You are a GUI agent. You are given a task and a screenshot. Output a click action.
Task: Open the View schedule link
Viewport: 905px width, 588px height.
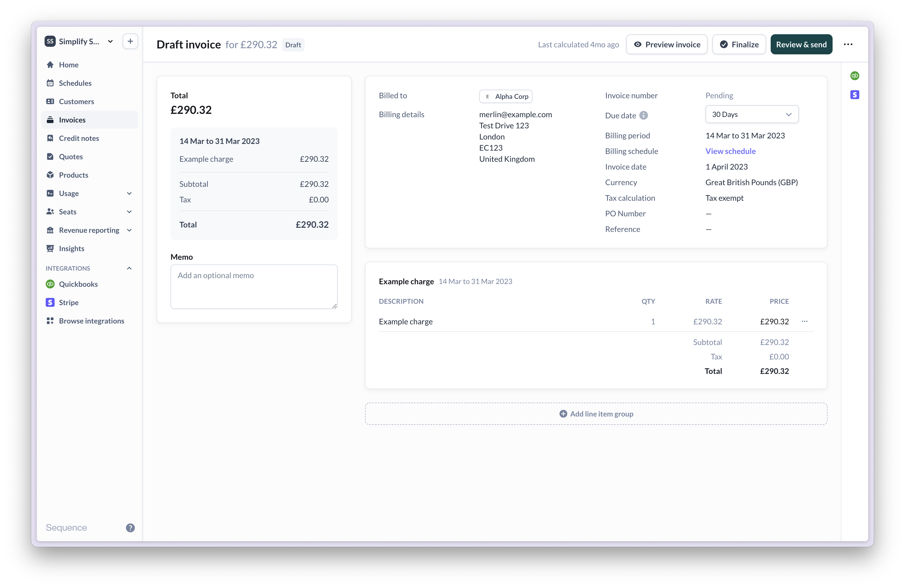click(730, 151)
